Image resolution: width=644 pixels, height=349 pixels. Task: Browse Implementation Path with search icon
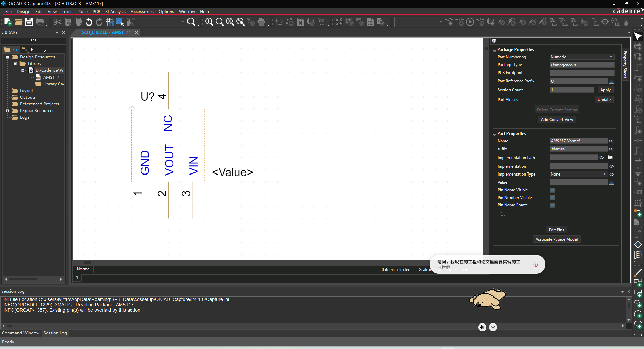click(610, 158)
